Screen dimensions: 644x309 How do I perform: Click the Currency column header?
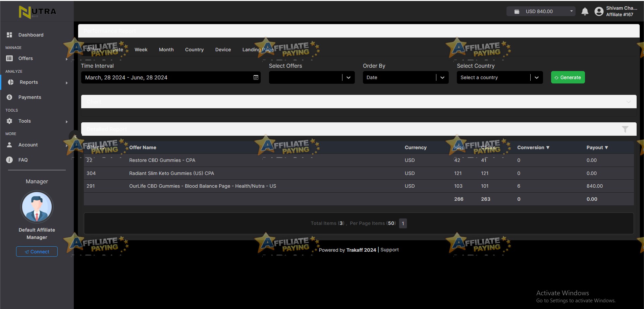(416, 147)
